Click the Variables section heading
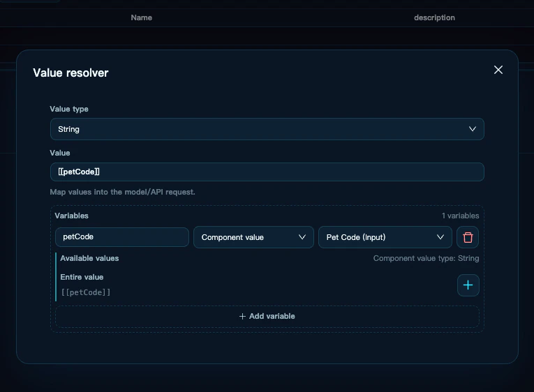534x392 pixels. pos(71,216)
